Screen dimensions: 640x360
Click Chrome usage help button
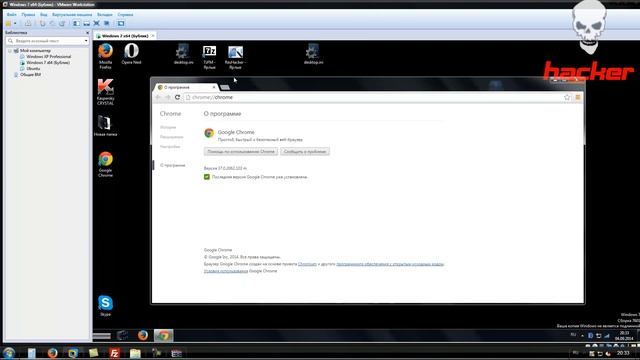241,151
